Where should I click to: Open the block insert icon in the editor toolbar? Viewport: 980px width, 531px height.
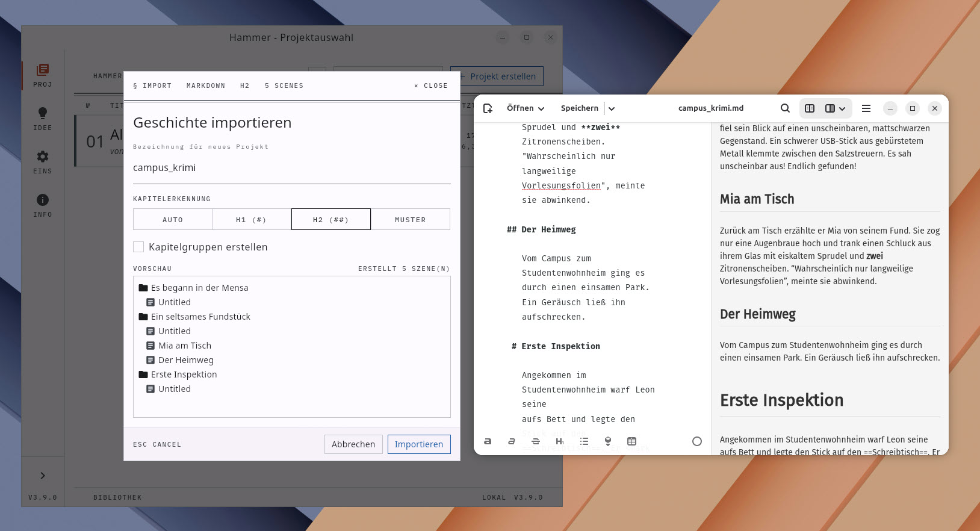coord(608,441)
